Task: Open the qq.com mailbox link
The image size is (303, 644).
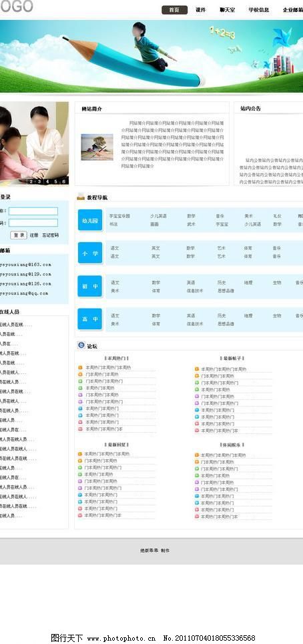Action: tap(24, 293)
